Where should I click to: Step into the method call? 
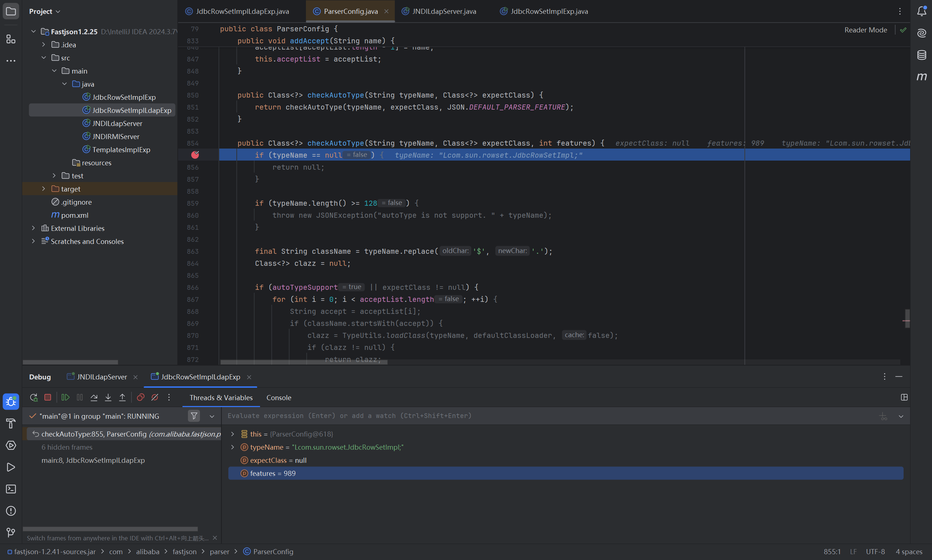tap(108, 397)
